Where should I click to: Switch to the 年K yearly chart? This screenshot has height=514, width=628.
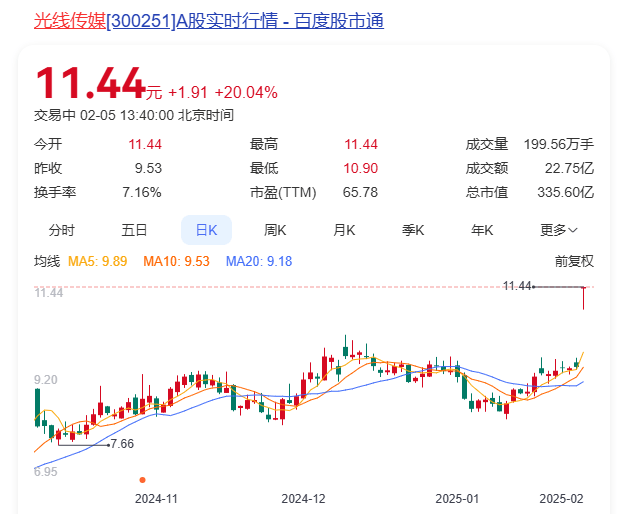tap(483, 230)
